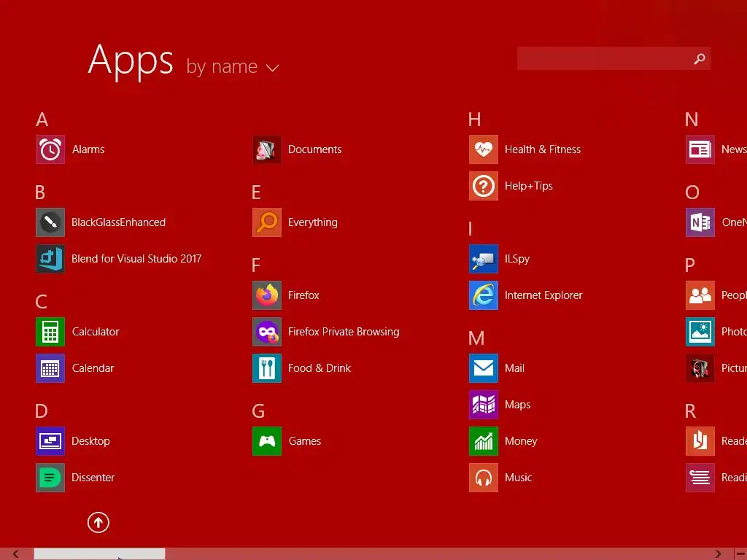Select the letter N group header
Screen dimensions: 747x560
(x=692, y=120)
